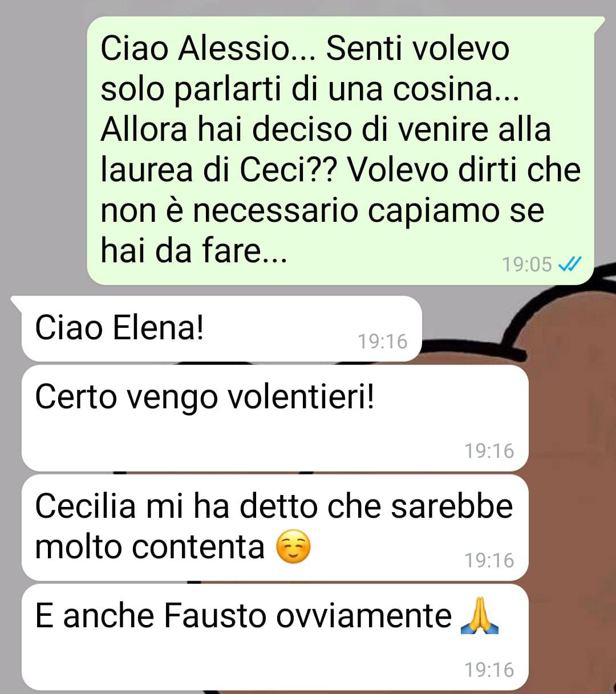
Task: Select the 'E anche Fausto ovviamente' message
Action: tap(275, 637)
